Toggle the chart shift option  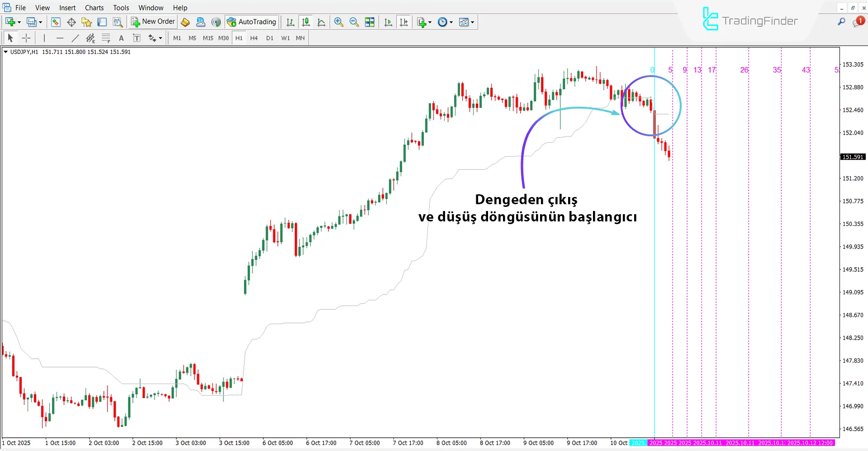pos(404,22)
